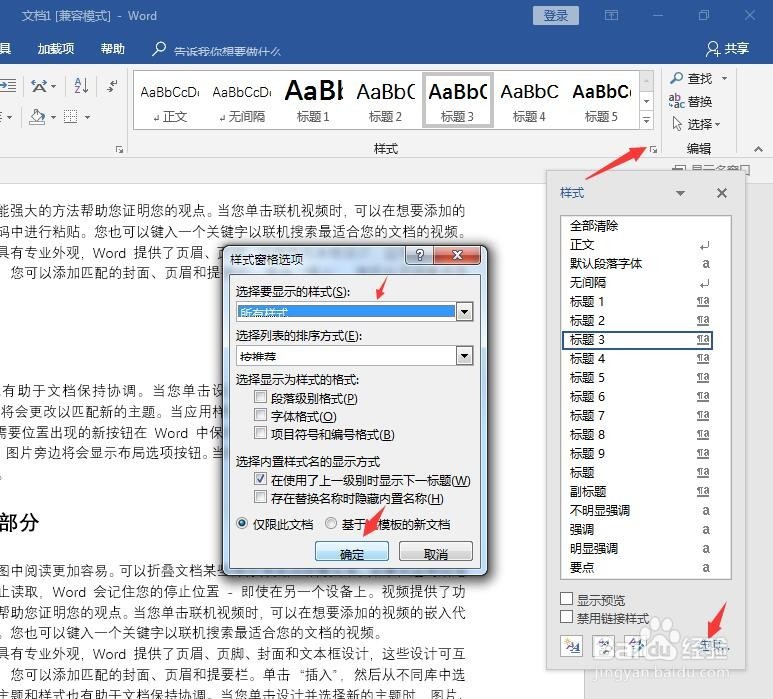Viewport: 773px width, 699px height.
Task: Open the paragraph settings dialog launcher
Action: 119,149
